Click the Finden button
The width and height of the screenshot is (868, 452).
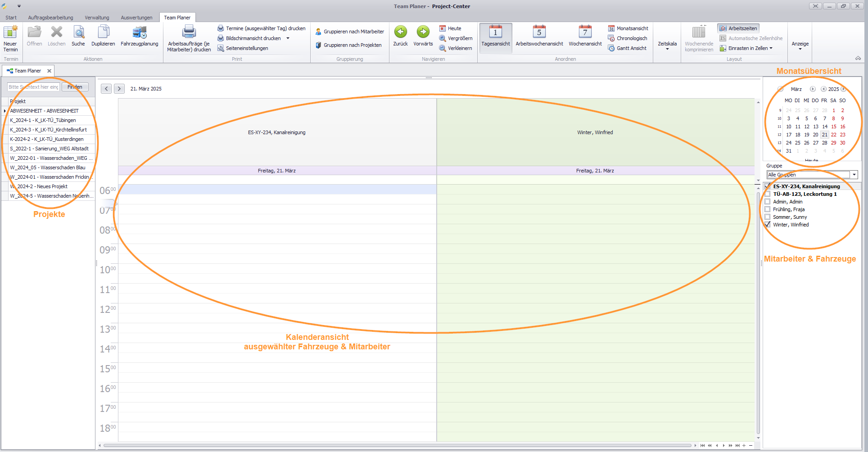tap(75, 87)
